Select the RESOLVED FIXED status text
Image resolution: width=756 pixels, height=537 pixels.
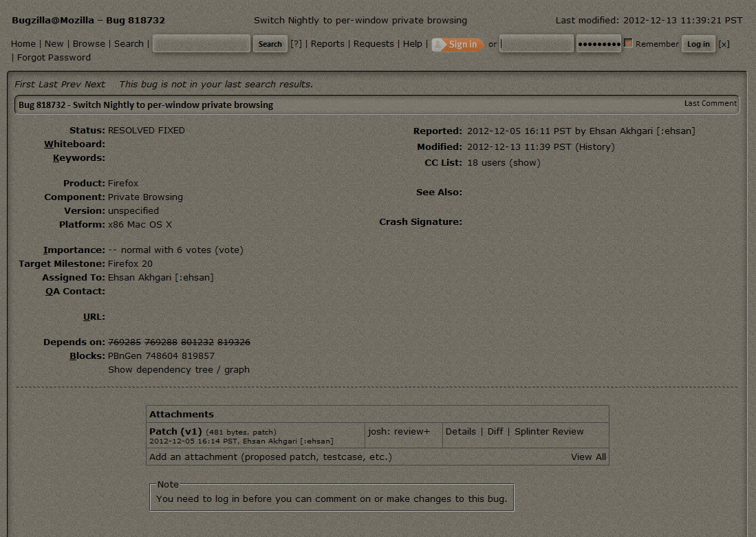pyautogui.click(x=146, y=130)
